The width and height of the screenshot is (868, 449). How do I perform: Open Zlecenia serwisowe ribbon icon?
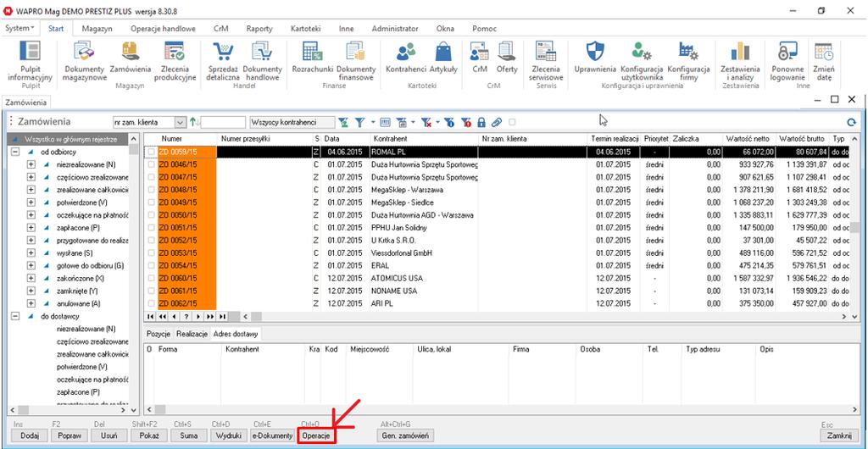(546, 61)
